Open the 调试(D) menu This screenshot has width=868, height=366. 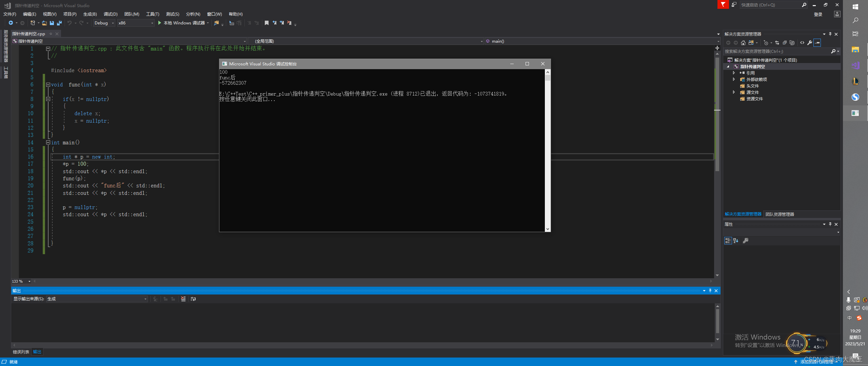(110, 14)
